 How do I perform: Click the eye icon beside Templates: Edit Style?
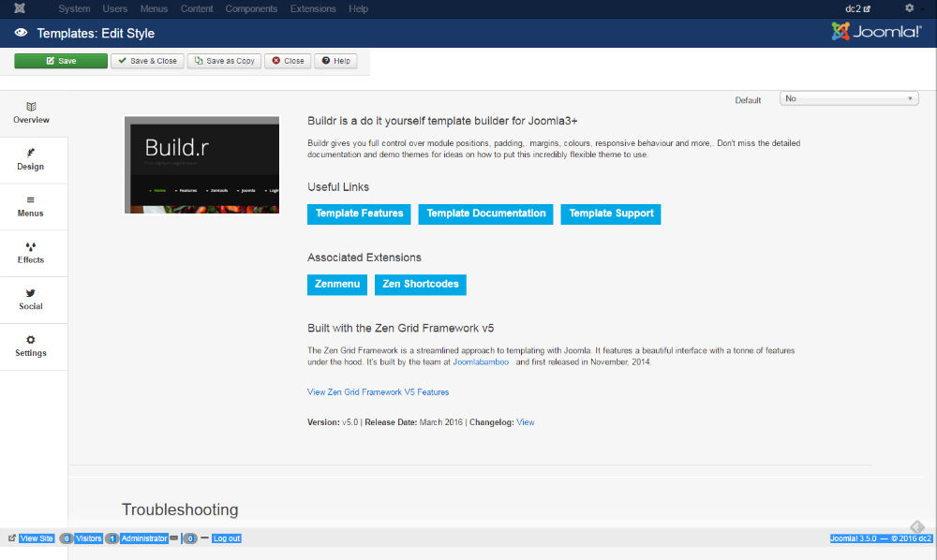[x=21, y=33]
